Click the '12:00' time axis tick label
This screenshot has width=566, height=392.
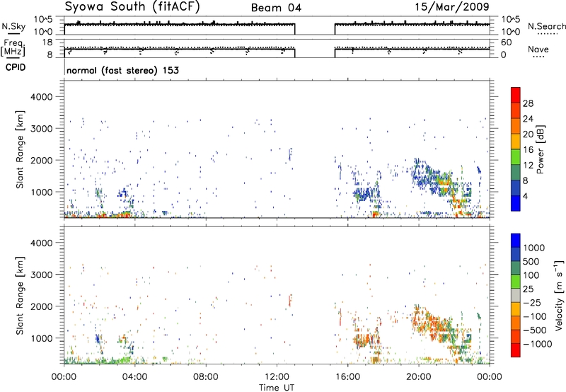tap(277, 376)
